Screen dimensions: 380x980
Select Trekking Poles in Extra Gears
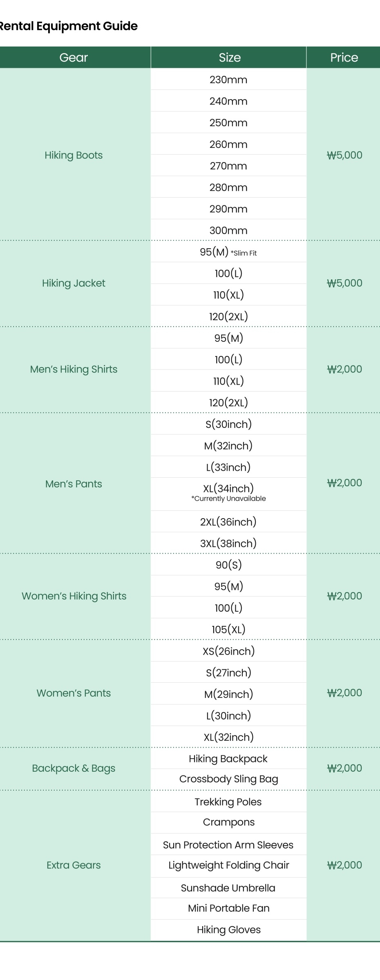228,802
